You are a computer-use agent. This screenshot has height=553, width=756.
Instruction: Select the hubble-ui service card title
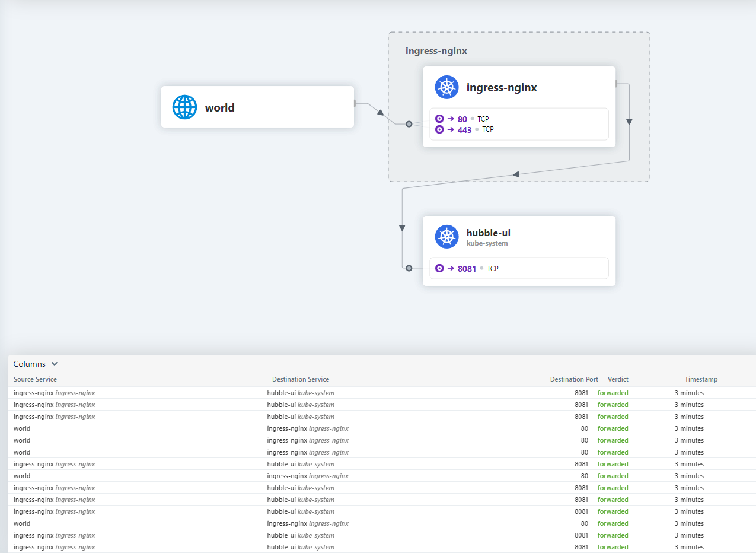(x=489, y=233)
